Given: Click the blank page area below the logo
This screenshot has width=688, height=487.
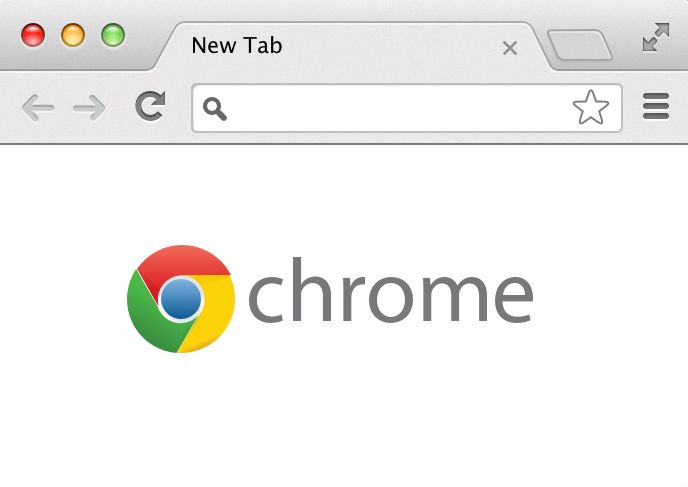Looking at the screenshot, I should pyautogui.click(x=344, y=421).
